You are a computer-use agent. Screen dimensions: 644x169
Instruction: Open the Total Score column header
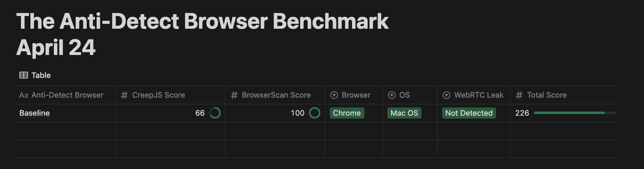[565, 95]
